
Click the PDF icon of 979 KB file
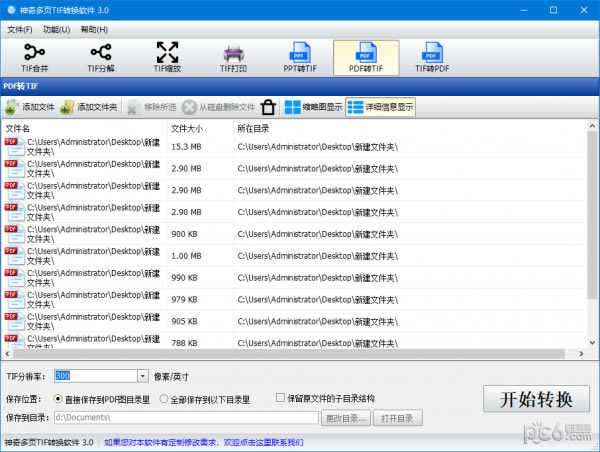click(x=14, y=299)
